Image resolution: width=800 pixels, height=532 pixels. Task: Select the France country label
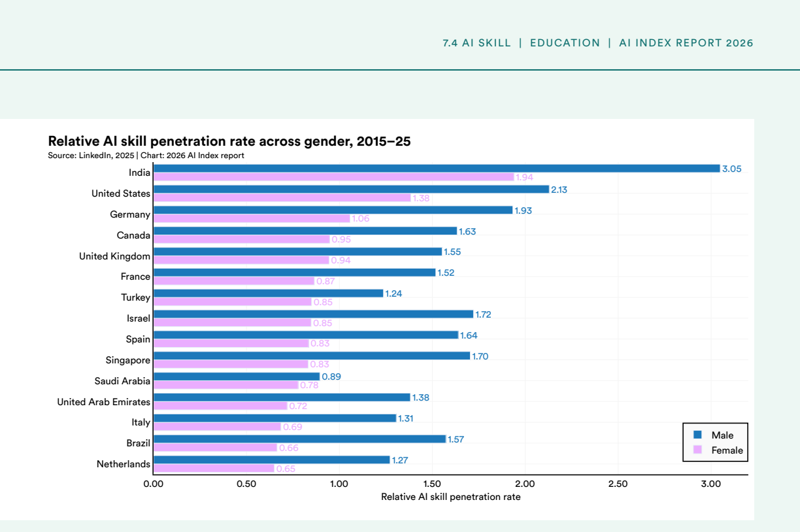(x=135, y=276)
